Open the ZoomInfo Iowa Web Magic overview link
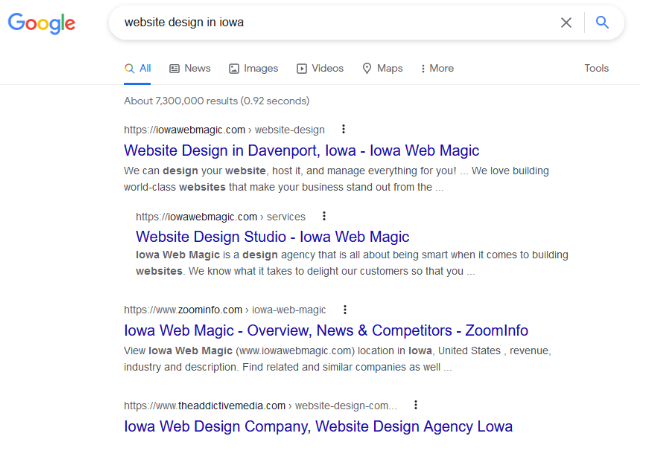 tap(326, 330)
